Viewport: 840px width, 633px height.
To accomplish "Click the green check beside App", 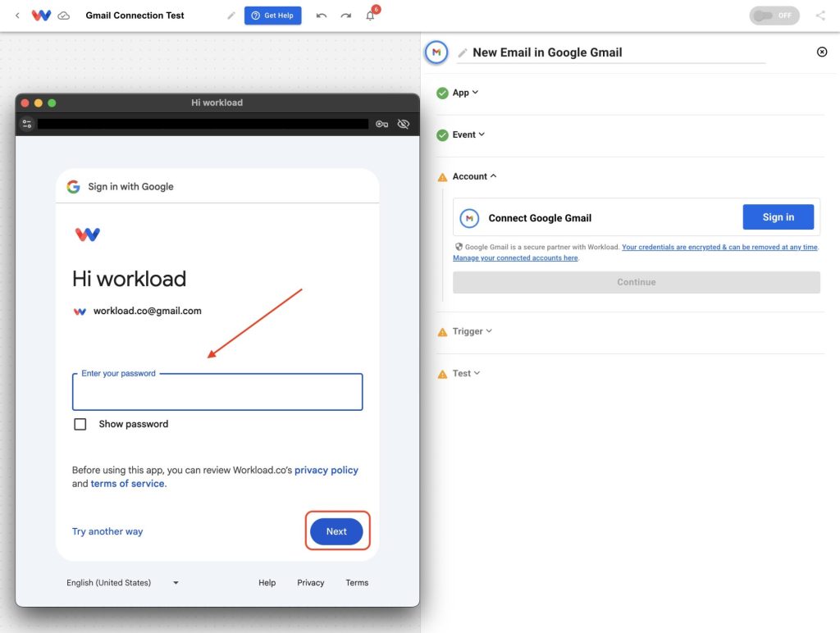I will [x=442, y=93].
